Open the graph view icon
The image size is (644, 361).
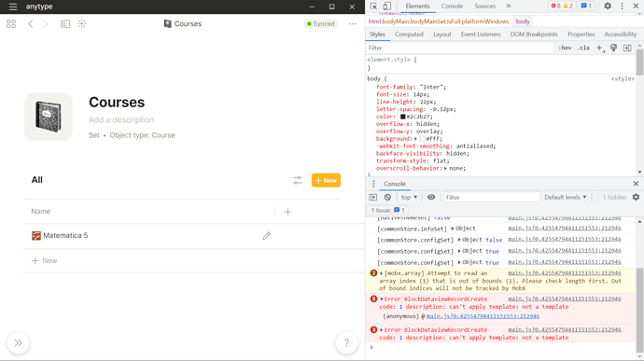(x=82, y=24)
